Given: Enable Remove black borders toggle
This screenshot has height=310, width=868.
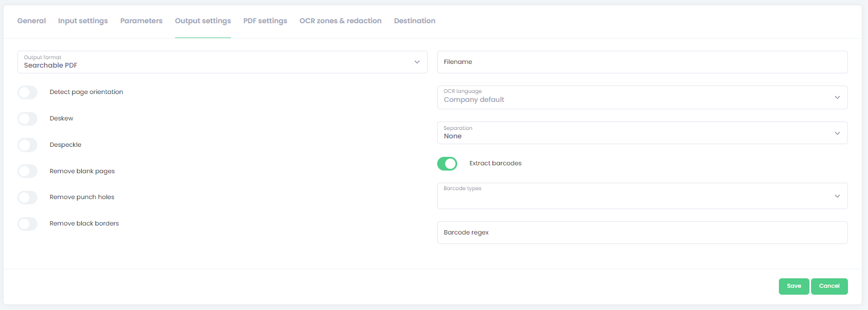Looking at the screenshot, I should [x=27, y=224].
